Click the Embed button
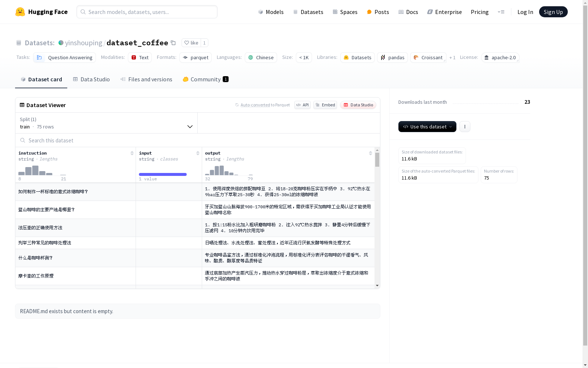 pyautogui.click(x=325, y=105)
